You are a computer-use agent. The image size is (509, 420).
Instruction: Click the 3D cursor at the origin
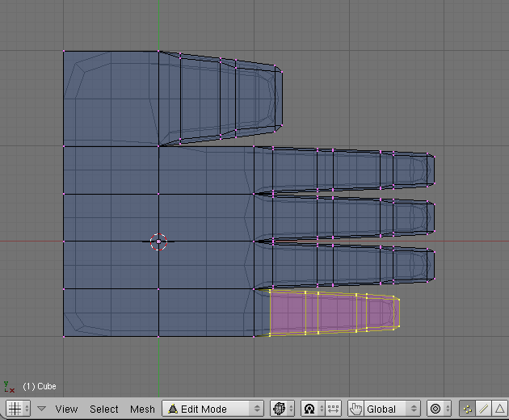(x=158, y=241)
